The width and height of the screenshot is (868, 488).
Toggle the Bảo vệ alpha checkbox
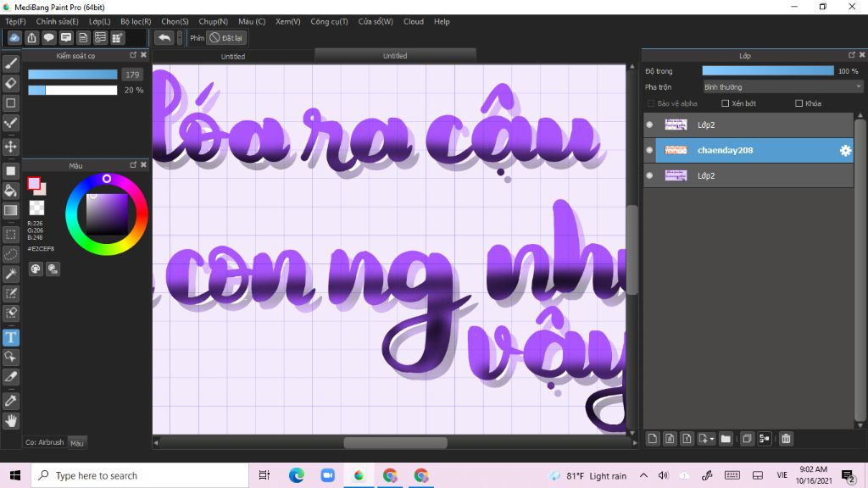pyautogui.click(x=651, y=103)
